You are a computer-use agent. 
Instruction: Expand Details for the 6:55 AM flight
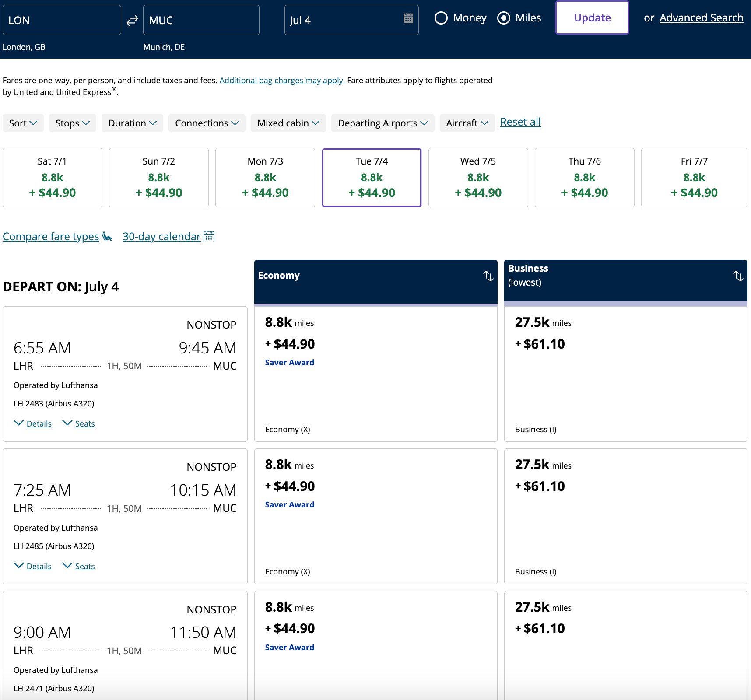(32, 423)
